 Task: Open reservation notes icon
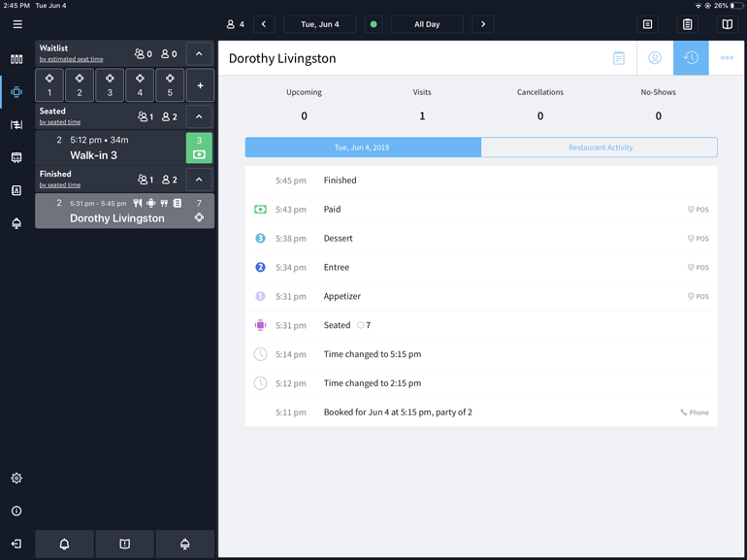[x=618, y=58]
